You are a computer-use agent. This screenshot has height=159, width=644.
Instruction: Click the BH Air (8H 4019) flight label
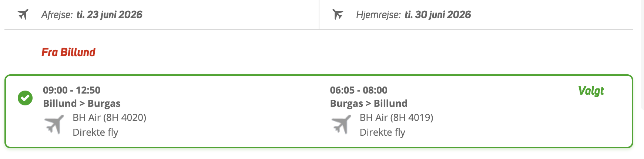396,118
